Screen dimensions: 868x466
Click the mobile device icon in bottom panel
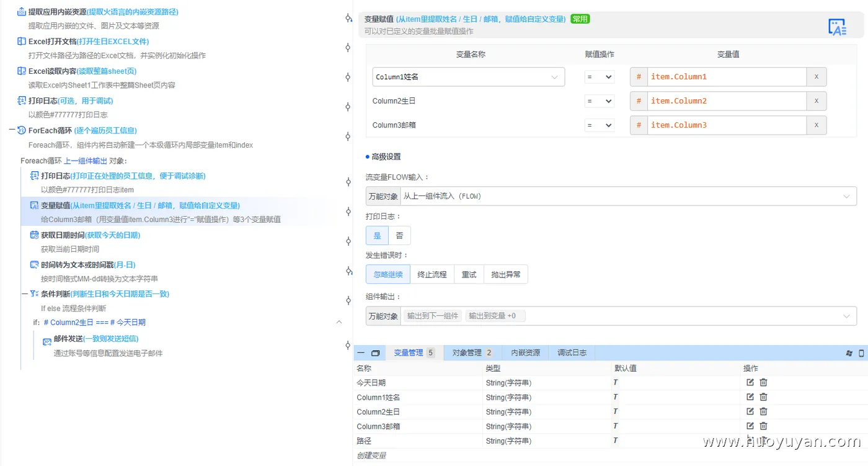click(861, 353)
